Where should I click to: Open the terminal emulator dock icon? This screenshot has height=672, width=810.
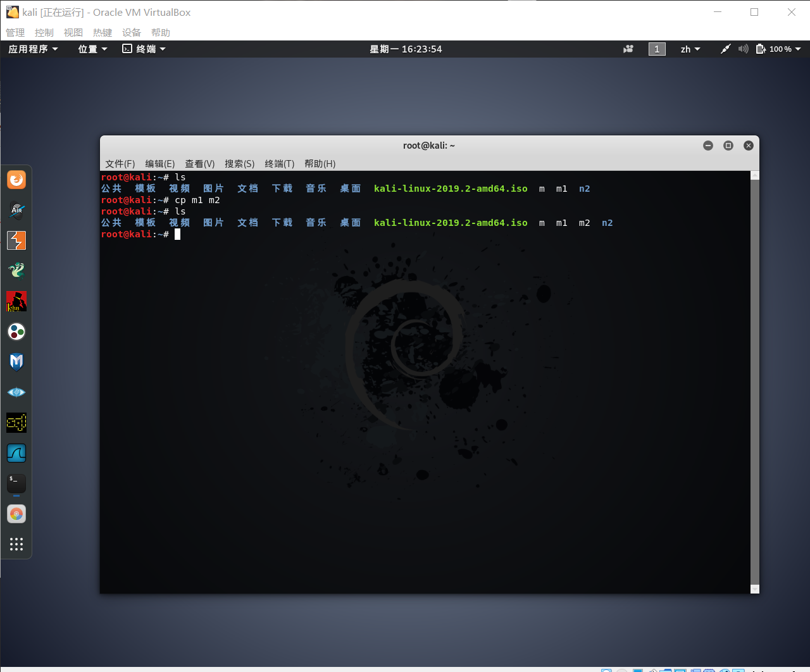[x=16, y=483]
